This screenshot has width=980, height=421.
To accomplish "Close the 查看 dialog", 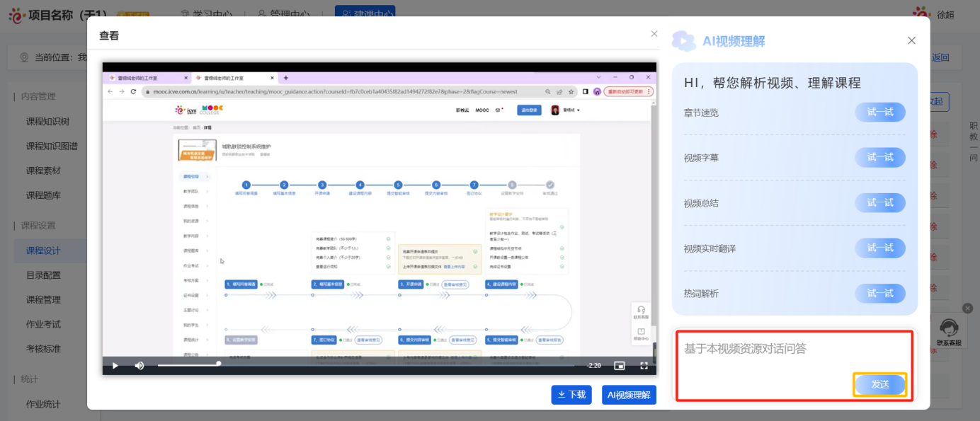I will pos(654,34).
